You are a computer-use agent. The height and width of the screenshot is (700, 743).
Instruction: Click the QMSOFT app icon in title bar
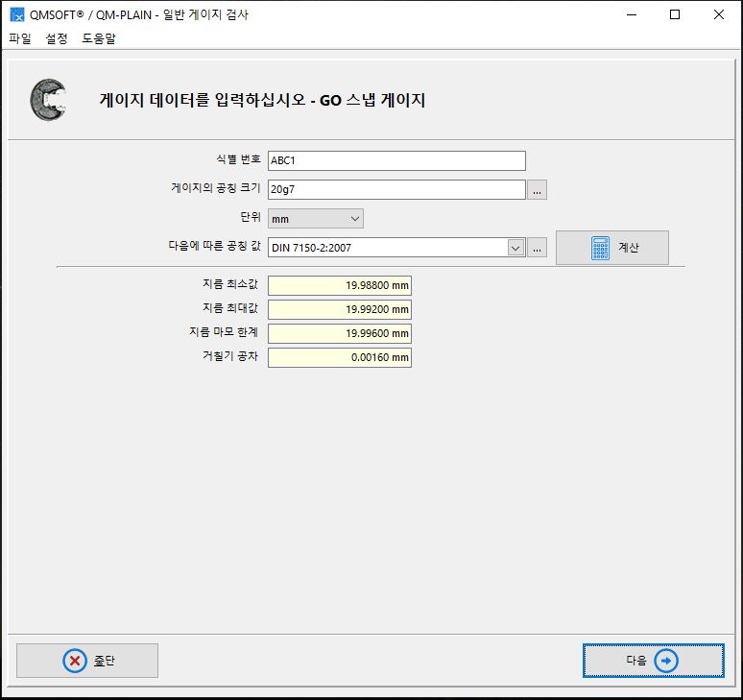tap(17, 14)
